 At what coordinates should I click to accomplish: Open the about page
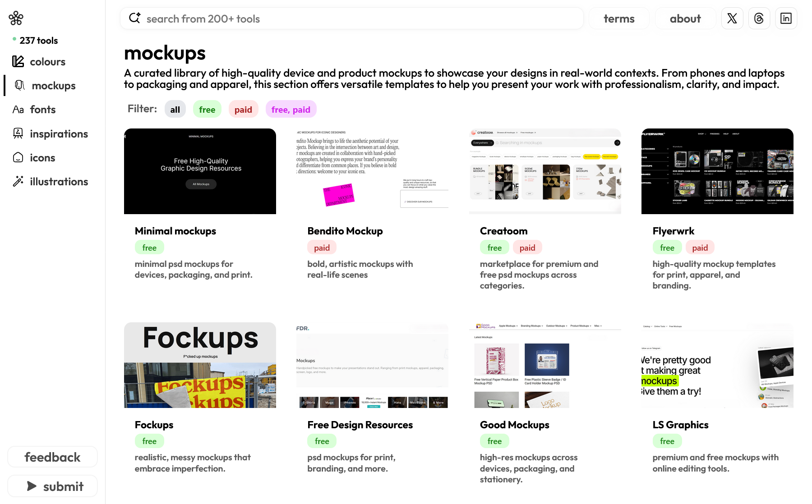pos(685,18)
